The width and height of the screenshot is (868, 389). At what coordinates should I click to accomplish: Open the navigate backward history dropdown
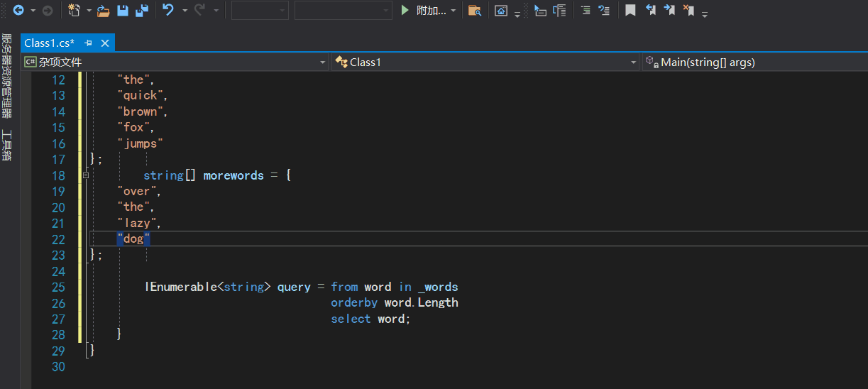pos(33,11)
